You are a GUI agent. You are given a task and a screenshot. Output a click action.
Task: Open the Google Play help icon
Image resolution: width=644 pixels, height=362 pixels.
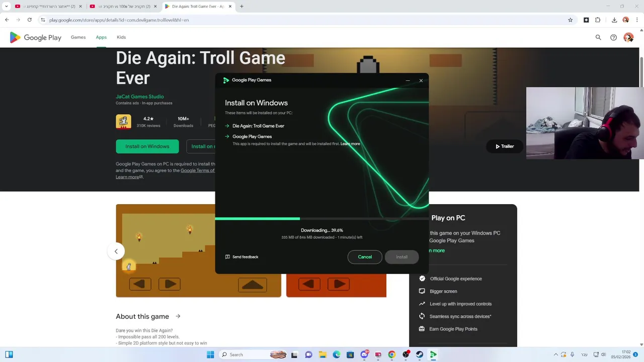tap(613, 37)
